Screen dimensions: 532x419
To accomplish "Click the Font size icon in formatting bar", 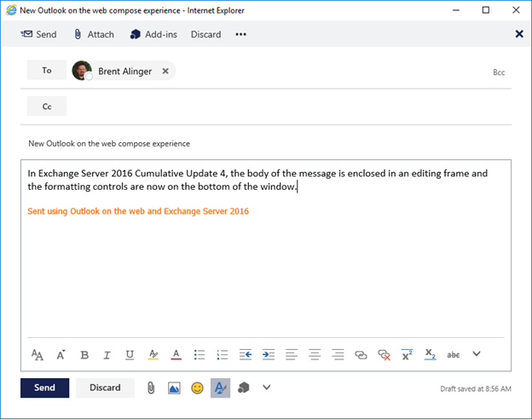I will point(38,355).
